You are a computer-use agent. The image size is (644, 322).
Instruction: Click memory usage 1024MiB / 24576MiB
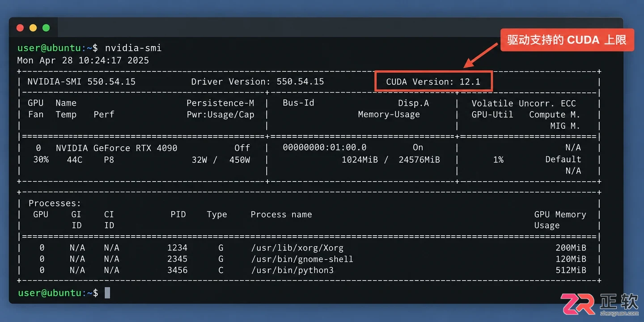(391, 160)
